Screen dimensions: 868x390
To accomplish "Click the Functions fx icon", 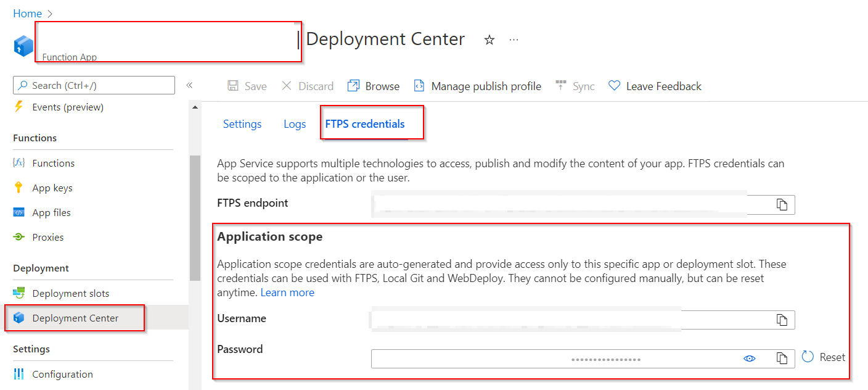I will click(x=19, y=163).
